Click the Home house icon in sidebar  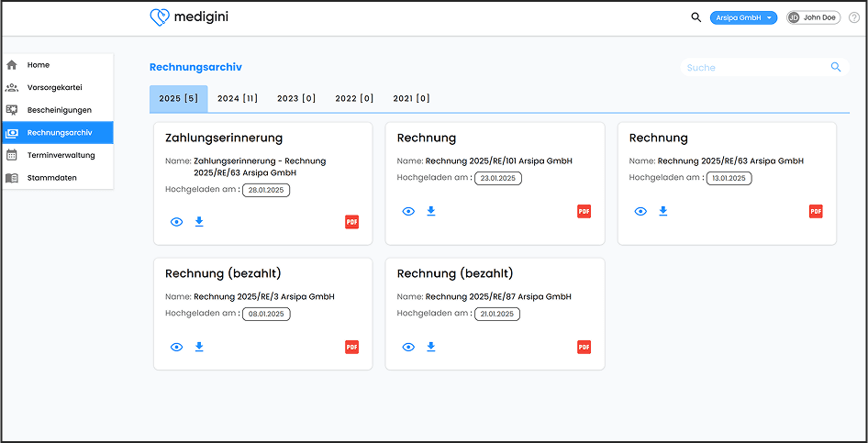coord(12,65)
